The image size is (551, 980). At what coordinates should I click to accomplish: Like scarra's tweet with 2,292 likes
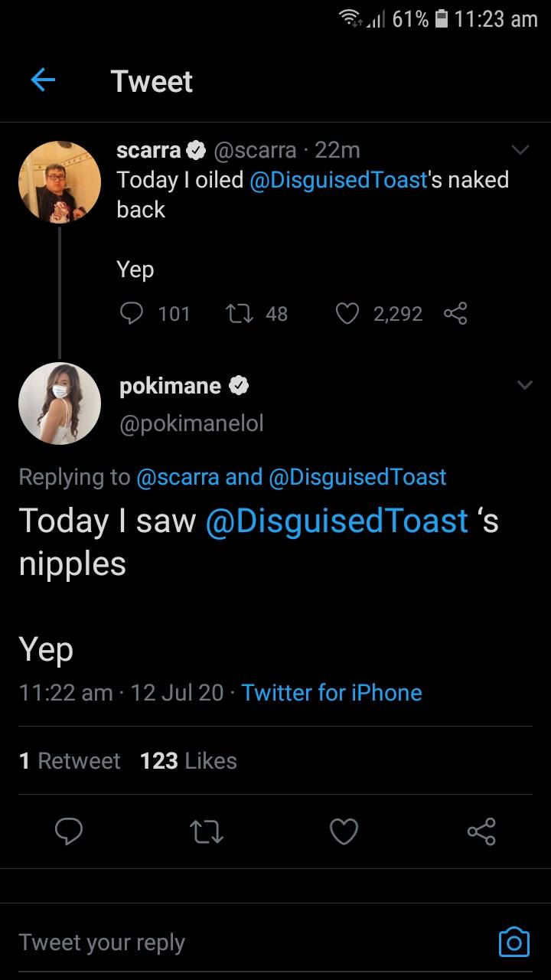[347, 313]
